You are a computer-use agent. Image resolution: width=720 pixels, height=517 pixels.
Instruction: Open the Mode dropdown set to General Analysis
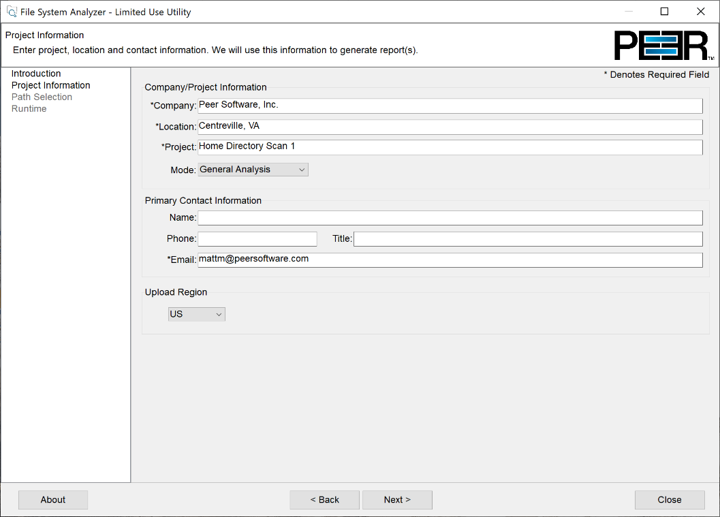click(253, 169)
